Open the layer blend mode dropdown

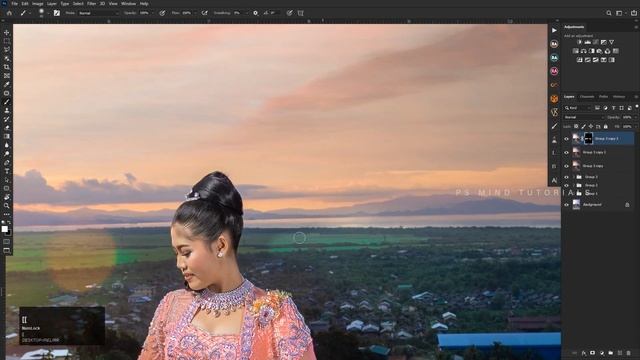tap(584, 117)
